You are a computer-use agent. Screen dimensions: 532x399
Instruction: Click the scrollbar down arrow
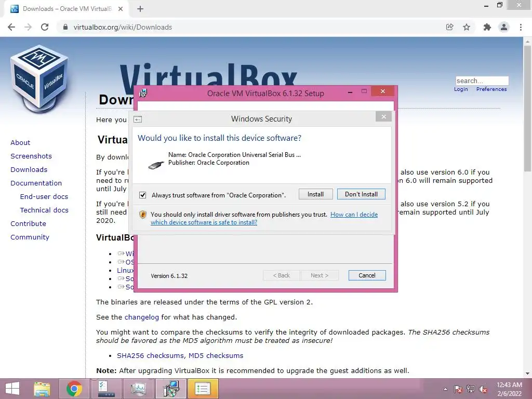click(x=527, y=374)
